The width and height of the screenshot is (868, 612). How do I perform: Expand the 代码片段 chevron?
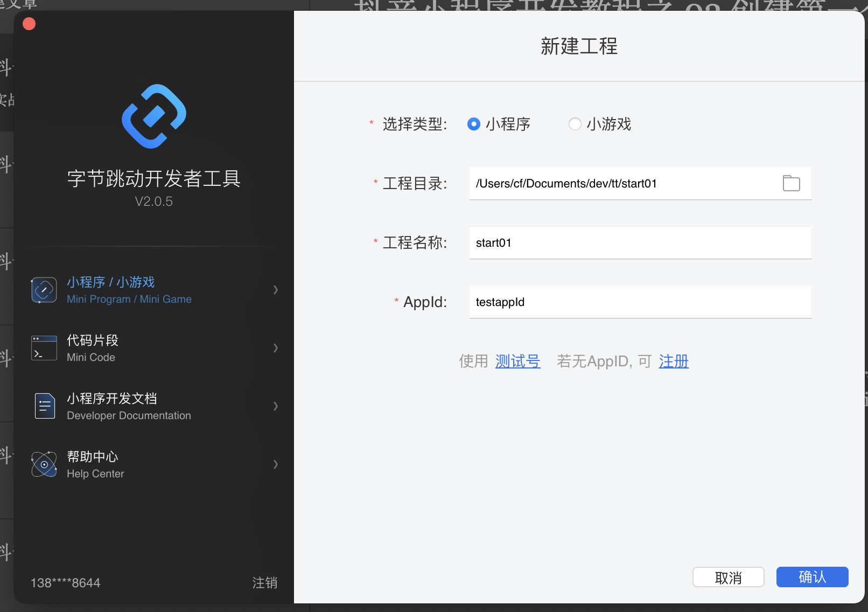tap(276, 348)
